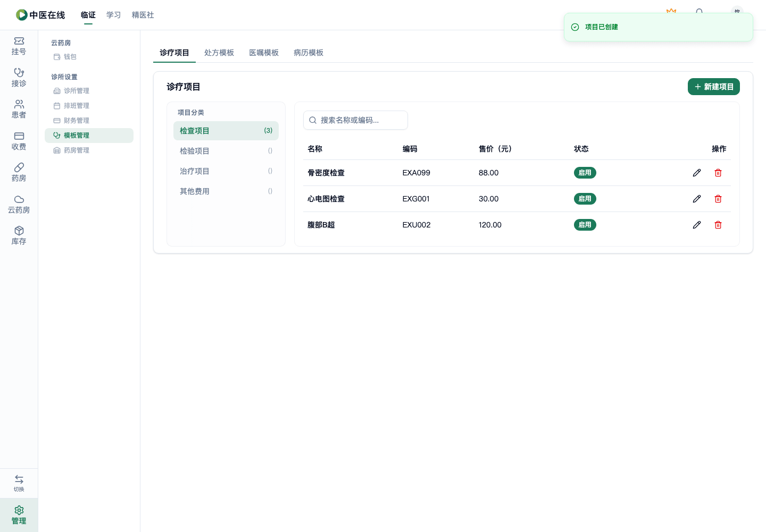Select the 病历模板 tab
766x532 pixels.
click(x=309, y=53)
